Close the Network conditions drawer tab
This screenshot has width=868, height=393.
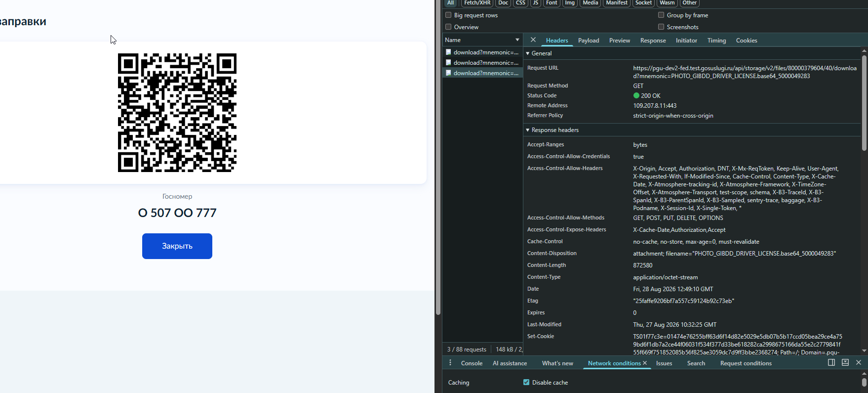pos(645,363)
